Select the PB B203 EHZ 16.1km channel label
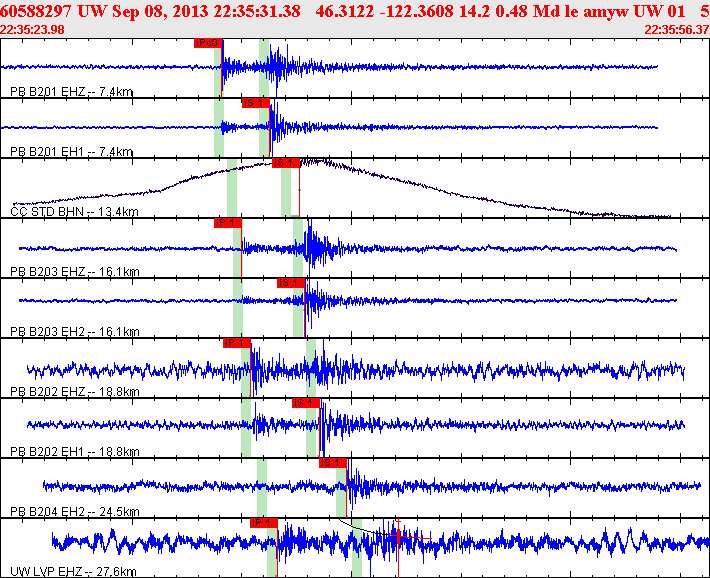The height and width of the screenshot is (578, 710). click(74, 272)
